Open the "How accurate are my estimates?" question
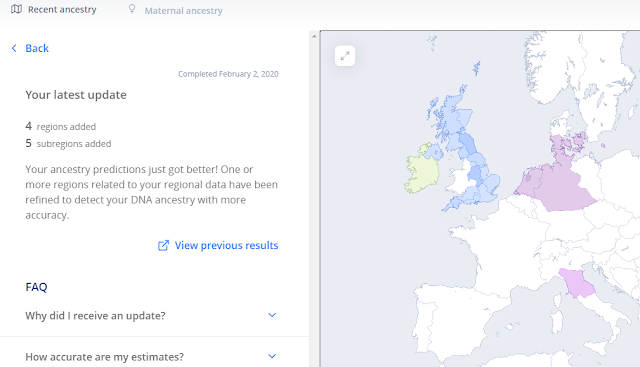This screenshot has height=367, width=640. (151, 357)
